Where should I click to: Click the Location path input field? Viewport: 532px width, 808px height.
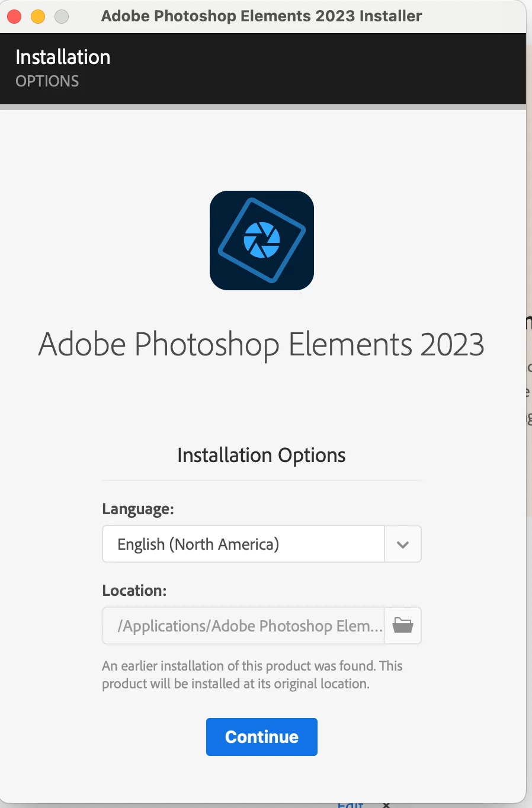tap(243, 626)
